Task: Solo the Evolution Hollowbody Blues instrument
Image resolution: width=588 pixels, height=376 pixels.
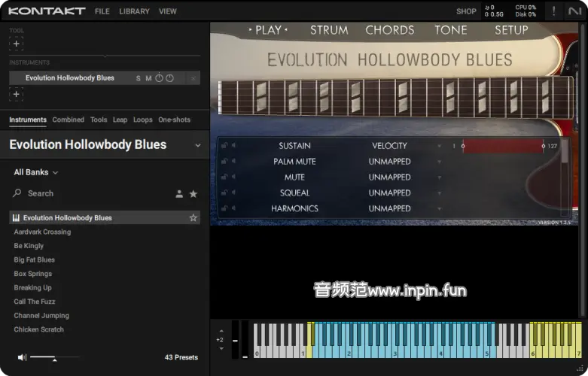Action: click(x=139, y=78)
